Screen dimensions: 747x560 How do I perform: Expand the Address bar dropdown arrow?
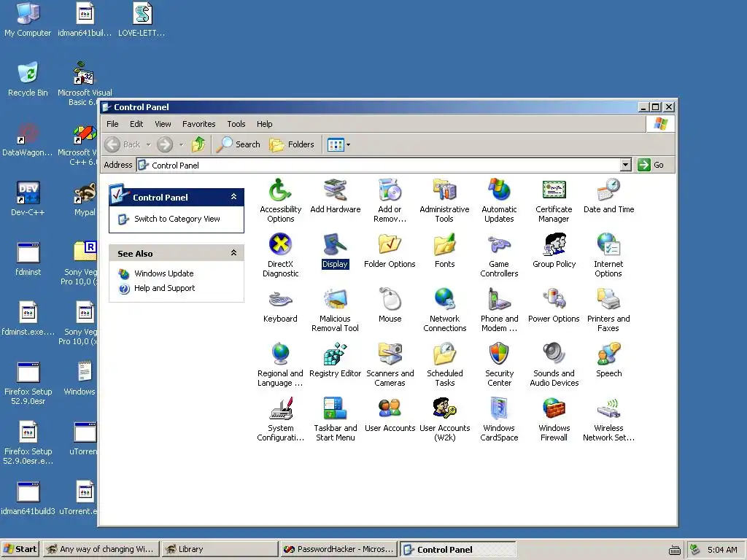pyautogui.click(x=625, y=165)
